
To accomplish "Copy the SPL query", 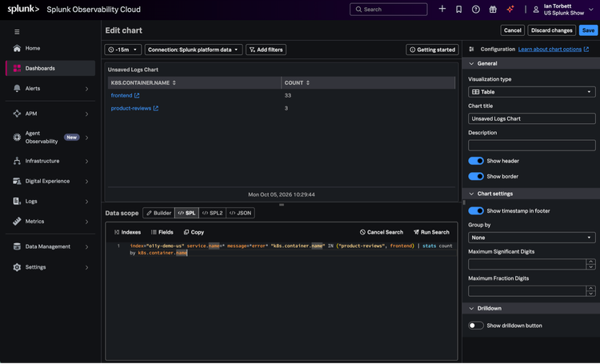I will coord(194,232).
